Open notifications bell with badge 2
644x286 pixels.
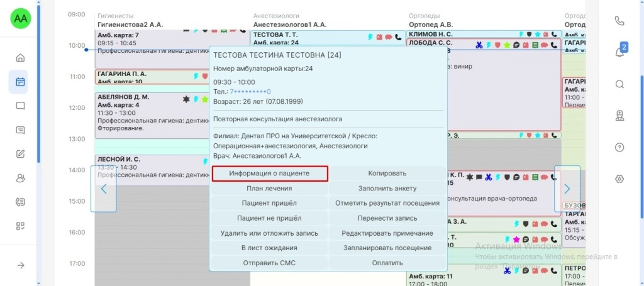[x=619, y=52]
